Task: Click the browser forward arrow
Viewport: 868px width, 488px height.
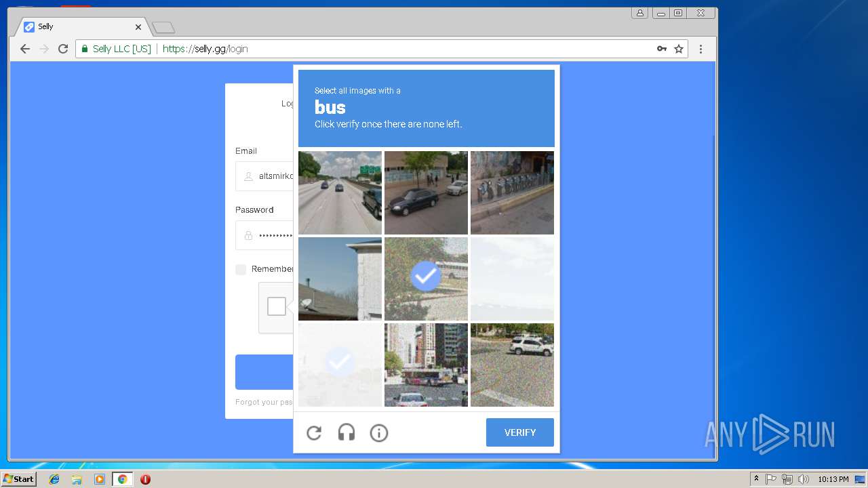Action: [44, 49]
